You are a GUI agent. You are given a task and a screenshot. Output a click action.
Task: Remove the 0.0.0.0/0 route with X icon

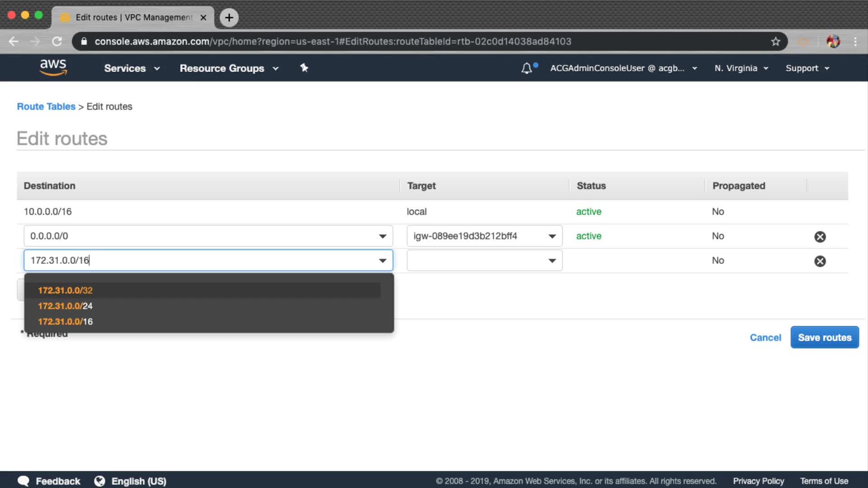[x=820, y=237]
